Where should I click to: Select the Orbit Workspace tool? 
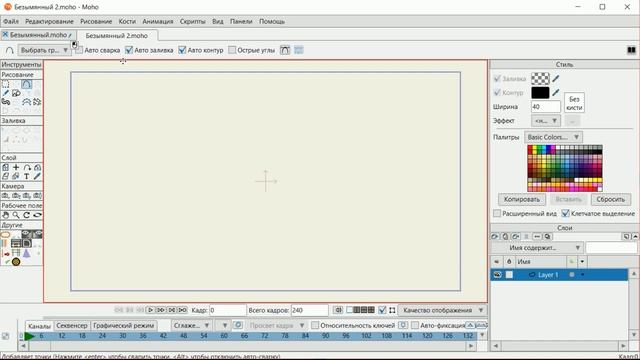37,215
